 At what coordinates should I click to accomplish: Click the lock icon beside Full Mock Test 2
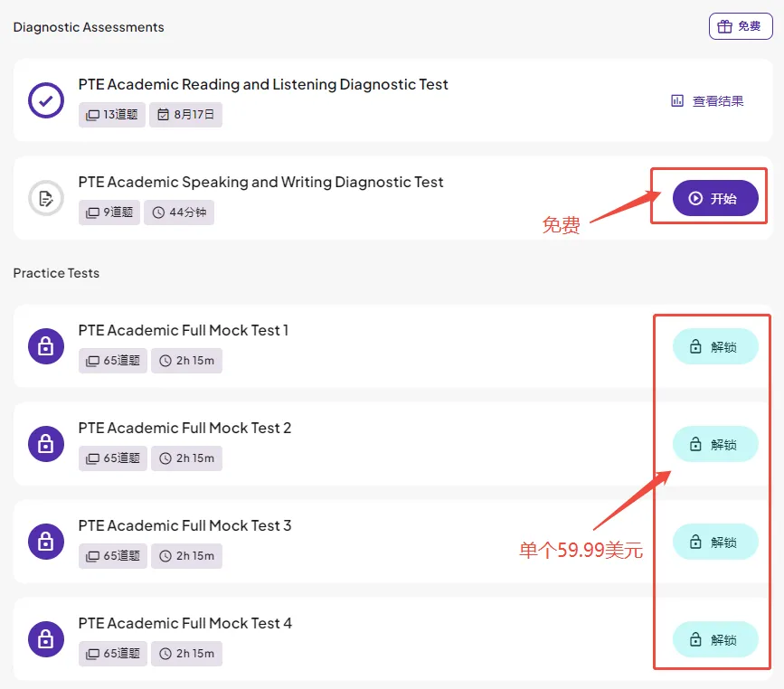pos(46,444)
